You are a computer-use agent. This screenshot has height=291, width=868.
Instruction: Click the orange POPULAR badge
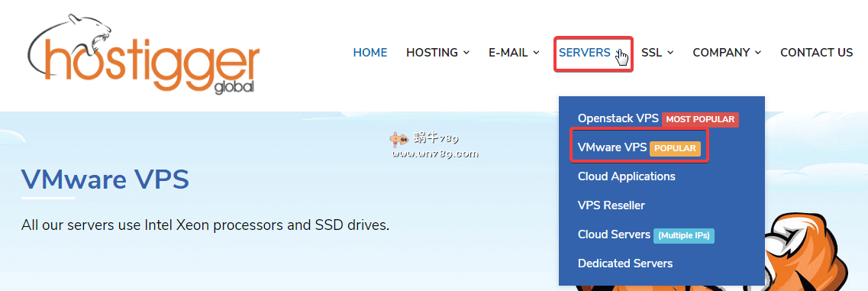pos(676,148)
